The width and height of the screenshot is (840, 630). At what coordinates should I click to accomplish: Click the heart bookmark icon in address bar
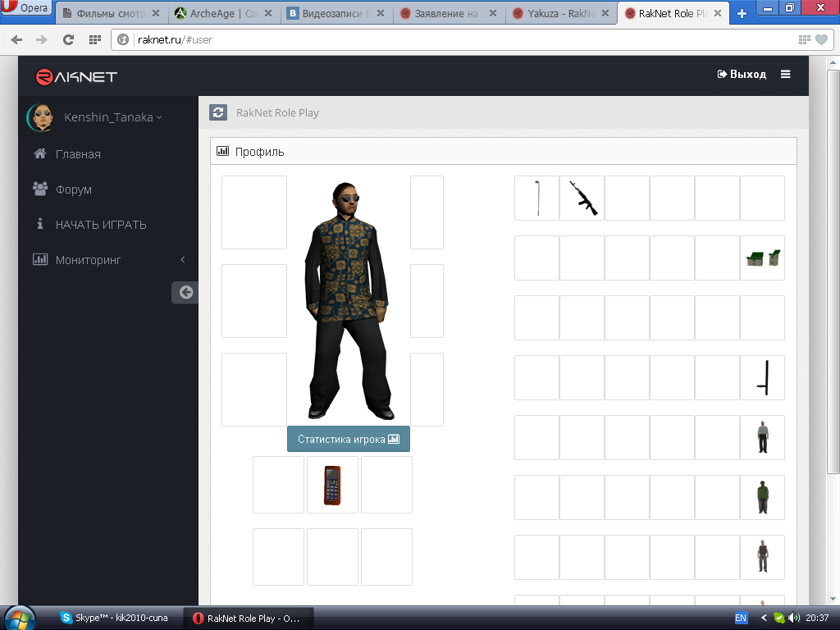point(821,39)
